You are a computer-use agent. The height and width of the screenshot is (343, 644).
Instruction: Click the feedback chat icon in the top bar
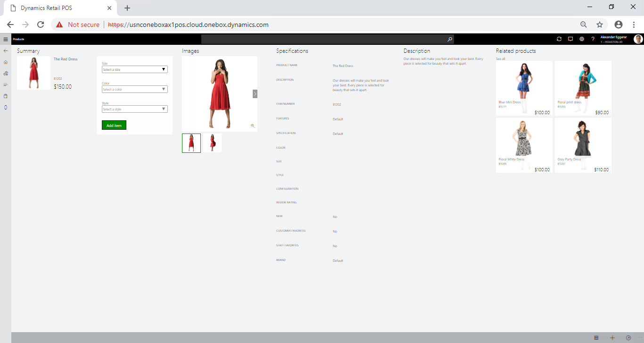tap(570, 39)
